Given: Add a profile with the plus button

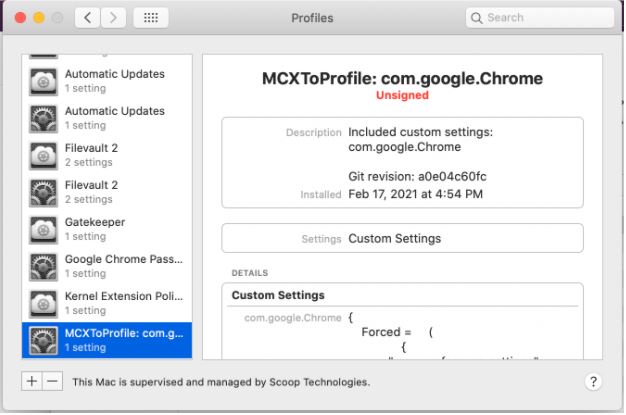Looking at the screenshot, I should [31, 381].
